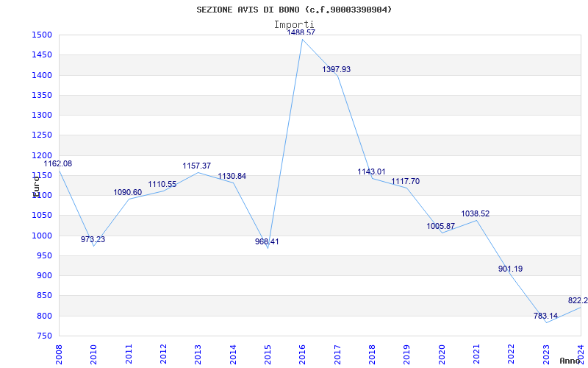Click the 1143.01 data label
The image size is (588, 368).
(x=371, y=171)
